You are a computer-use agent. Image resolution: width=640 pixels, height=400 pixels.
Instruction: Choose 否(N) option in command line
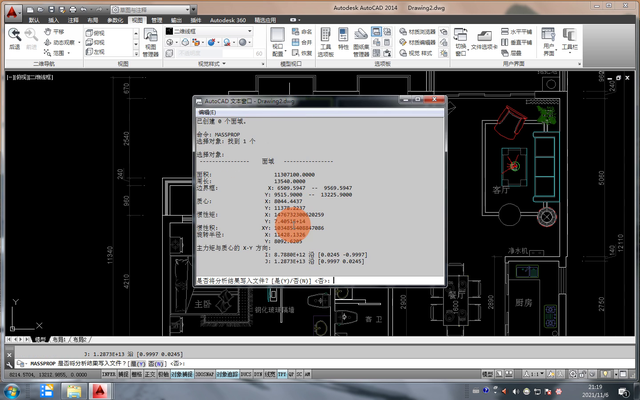point(156,364)
